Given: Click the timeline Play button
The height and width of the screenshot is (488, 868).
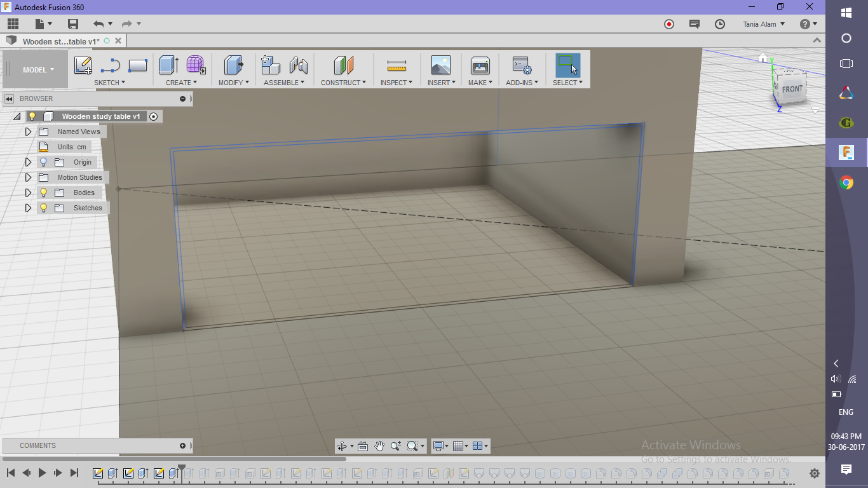Looking at the screenshot, I should [42, 473].
